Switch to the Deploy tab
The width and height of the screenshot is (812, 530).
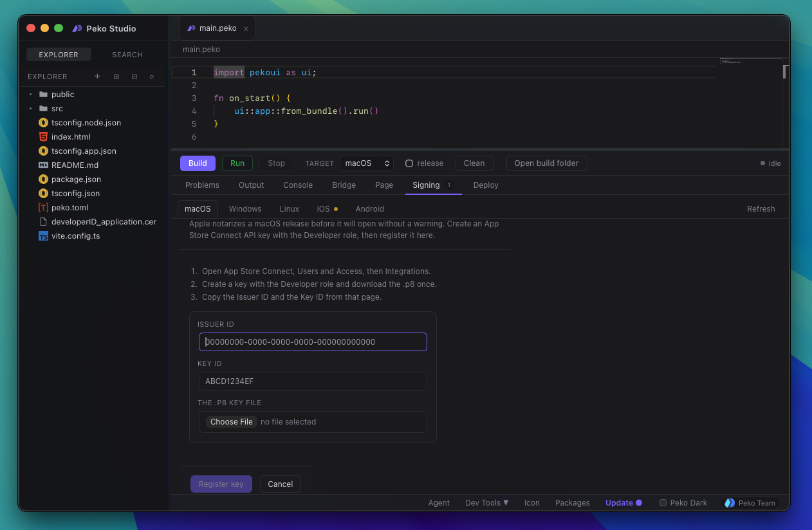pyautogui.click(x=486, y=185)
